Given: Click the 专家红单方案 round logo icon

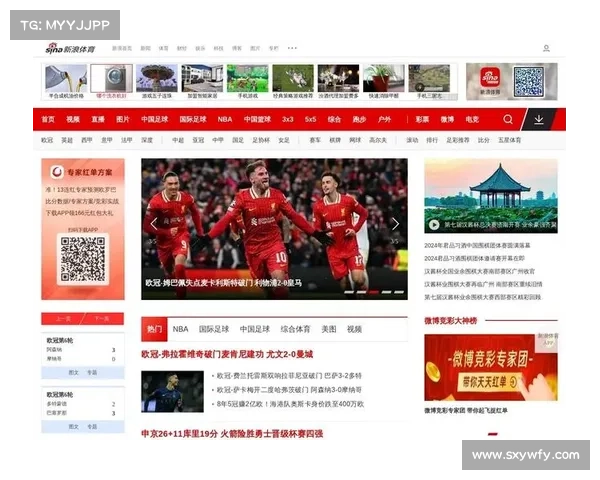Looking at the screenshot, I should point(57,172).
